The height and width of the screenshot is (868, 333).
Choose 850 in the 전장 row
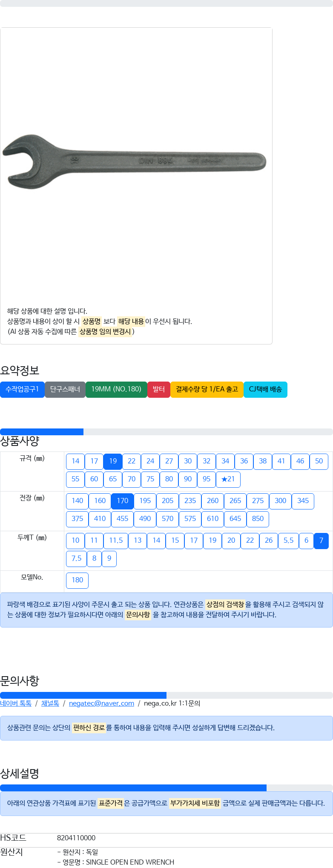pyautogui.click(x=258, y=519)
